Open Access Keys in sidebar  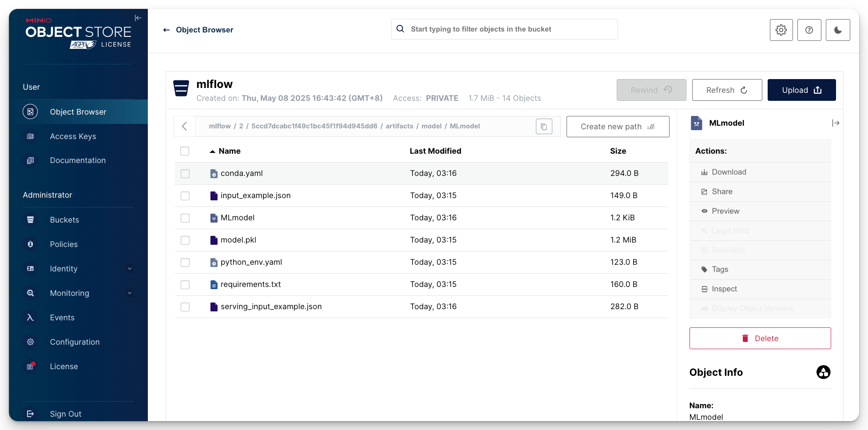point(78,136)
